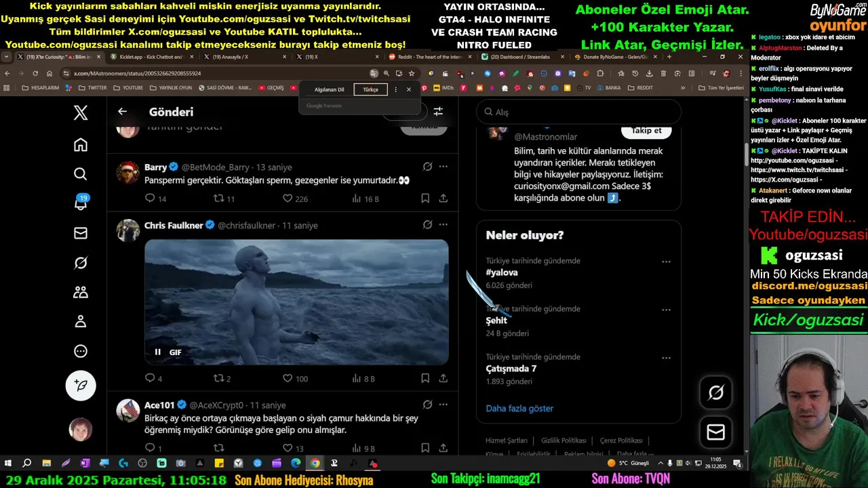Open Barry's profile name link

155,167
